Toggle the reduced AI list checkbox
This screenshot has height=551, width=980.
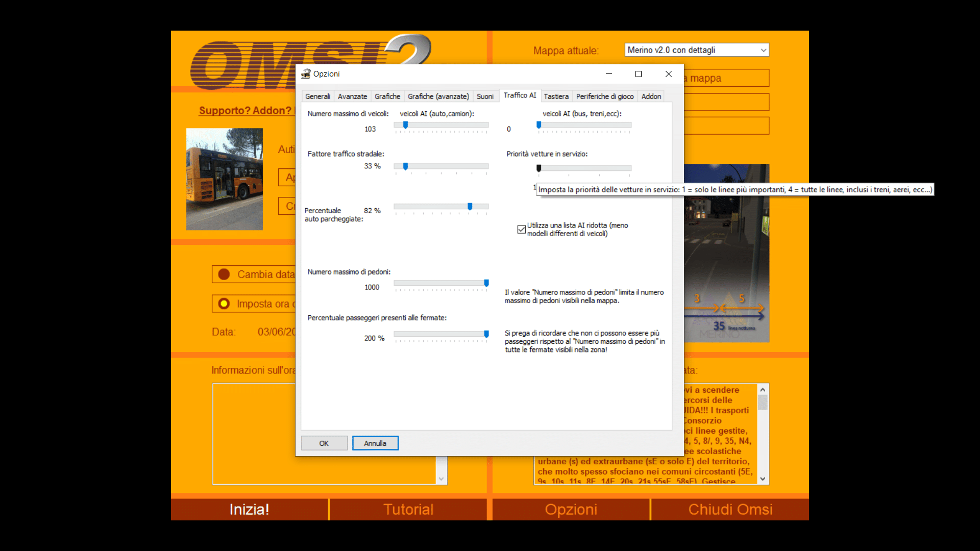click(521, 230)
